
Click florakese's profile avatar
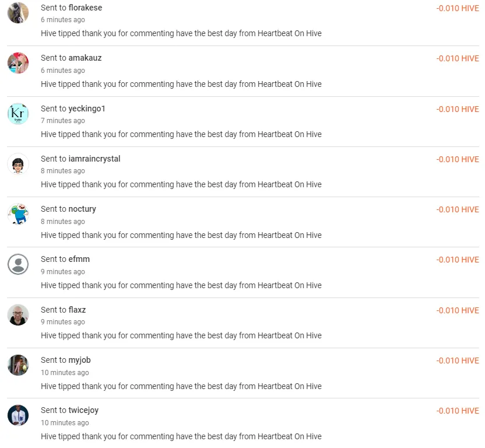coord(18,12)
